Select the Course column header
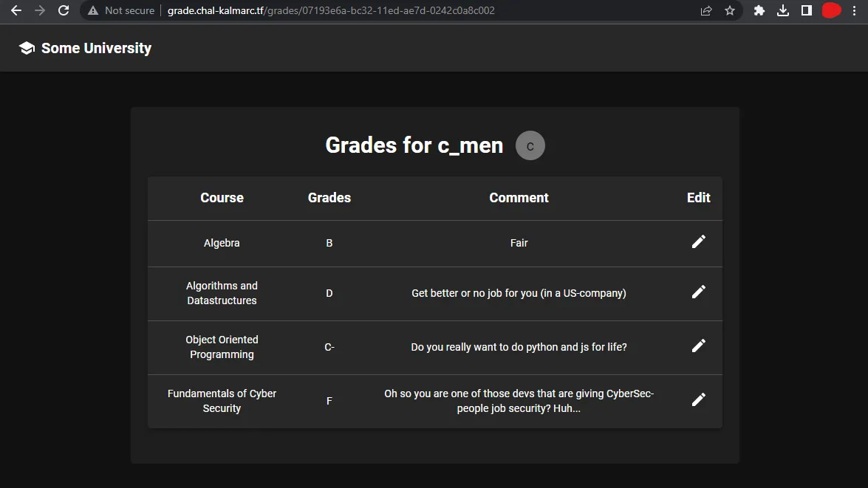Image resolution: width=868 pixels, height=488 pixels. pyautogui.click(x=222, y=197)
